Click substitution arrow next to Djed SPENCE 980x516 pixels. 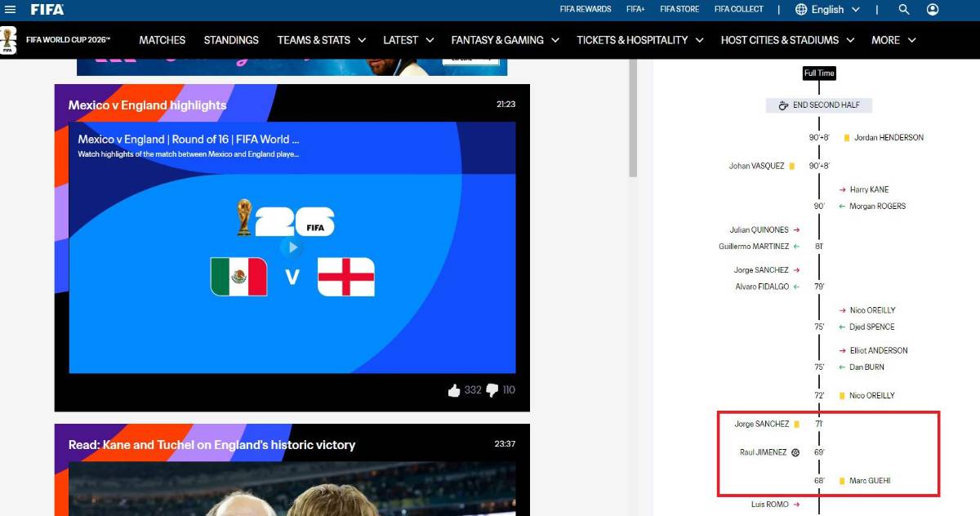click(x=843, y=327)
